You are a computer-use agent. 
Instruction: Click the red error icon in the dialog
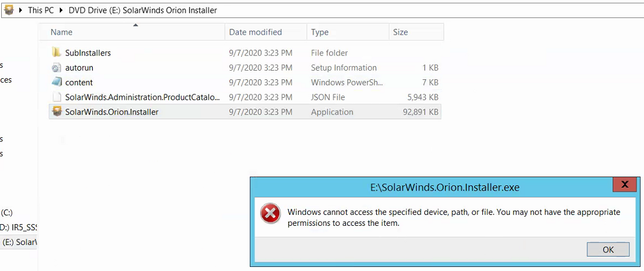click(270, 214)
